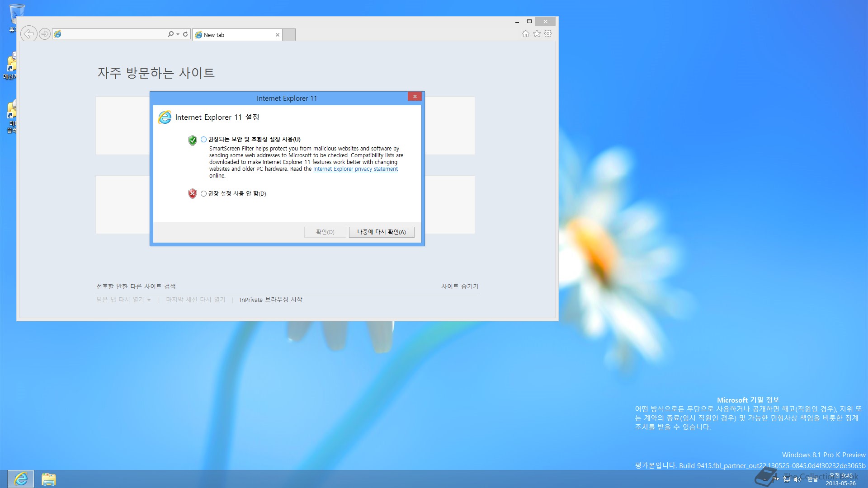Open the taskbar clock showing 9:45
The height and width of the screenshot is (488, 868).
click(x=841, y=479)
